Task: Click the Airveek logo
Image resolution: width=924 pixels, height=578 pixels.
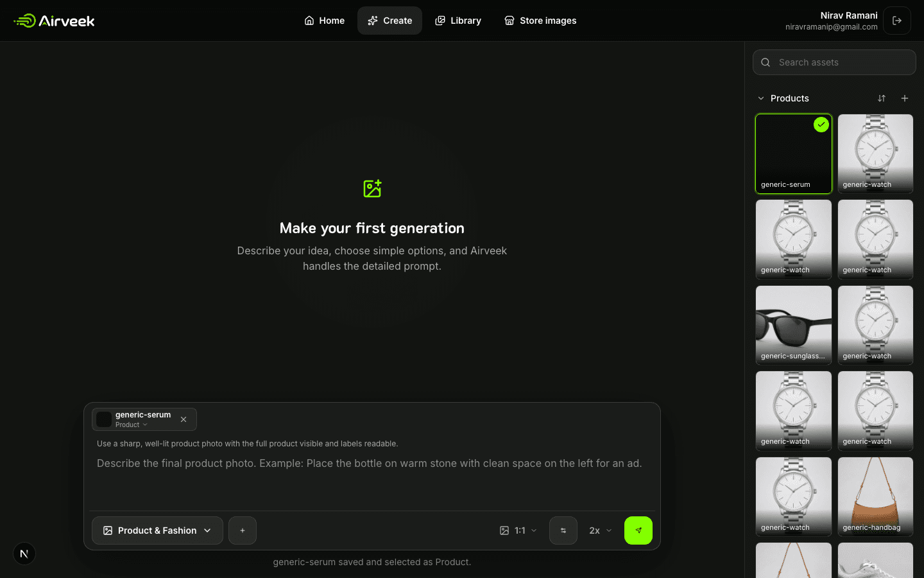Action: tap(54, 21)
